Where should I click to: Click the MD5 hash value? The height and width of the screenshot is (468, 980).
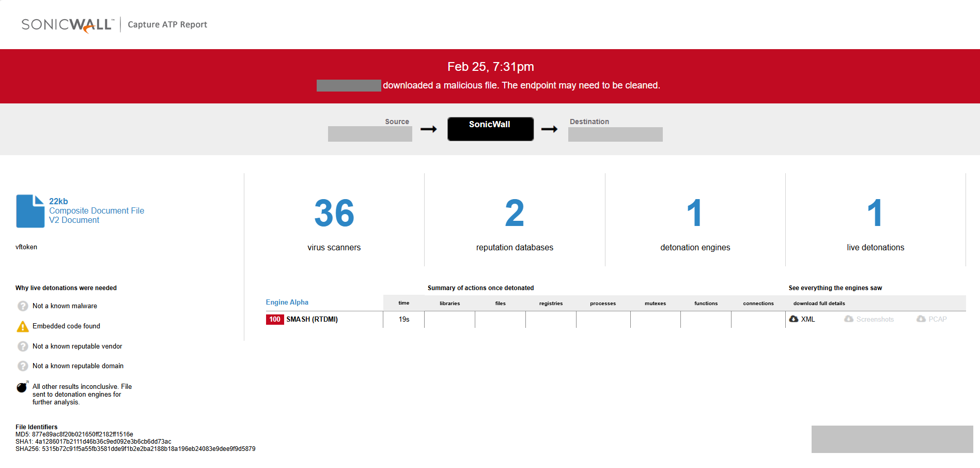click(83, 434)
